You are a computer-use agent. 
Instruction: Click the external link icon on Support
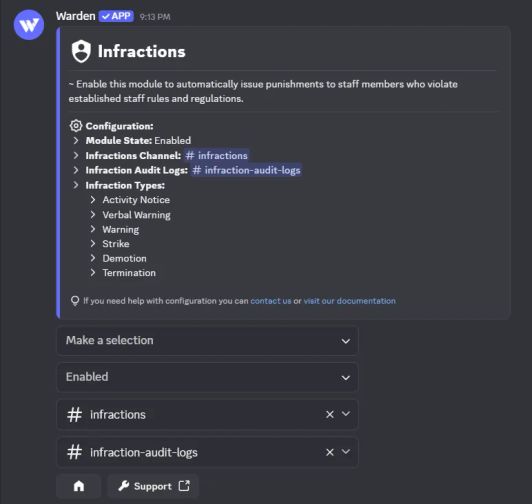(184, 486)
